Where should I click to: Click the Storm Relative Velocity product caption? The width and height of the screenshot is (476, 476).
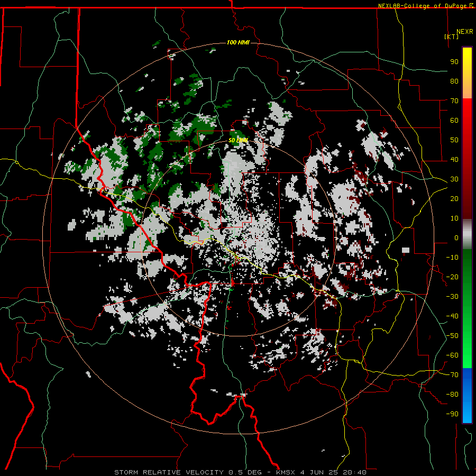(240, 472)
